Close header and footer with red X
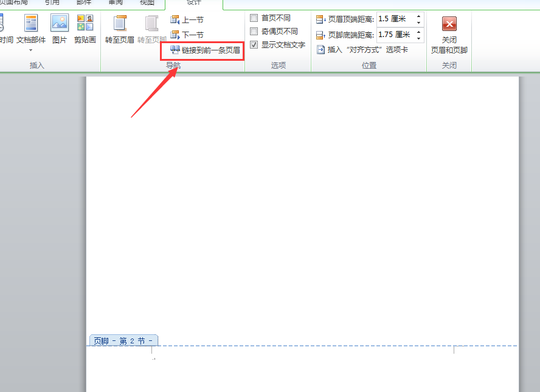The width and height of the screenshot is (540, 392). click(449, 24)
